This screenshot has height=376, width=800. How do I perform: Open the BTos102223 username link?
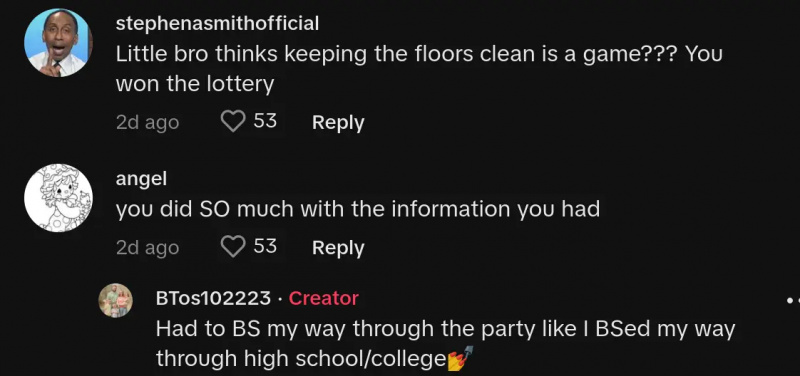click(x=213, y=298)
